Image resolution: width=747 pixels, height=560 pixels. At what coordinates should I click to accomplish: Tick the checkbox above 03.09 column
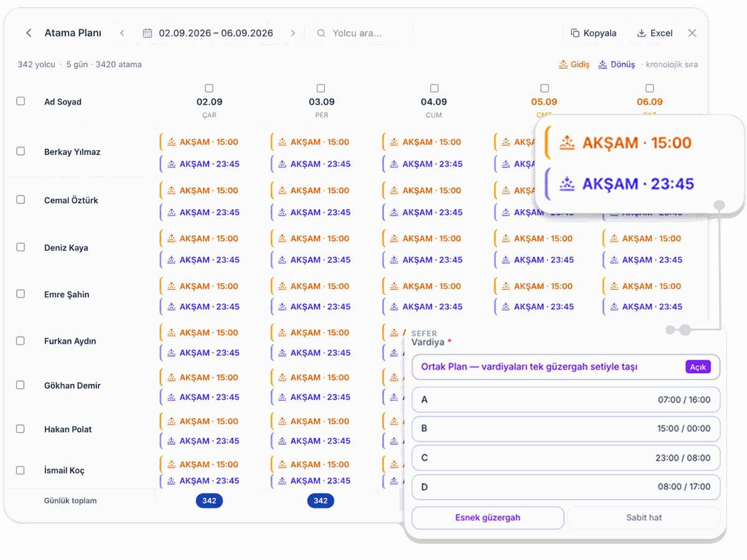pyautogui.click(x=321, y=88)
